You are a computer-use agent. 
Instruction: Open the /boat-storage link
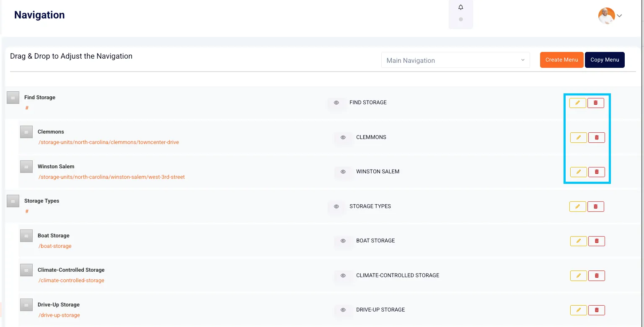click(x=55, y=246)
